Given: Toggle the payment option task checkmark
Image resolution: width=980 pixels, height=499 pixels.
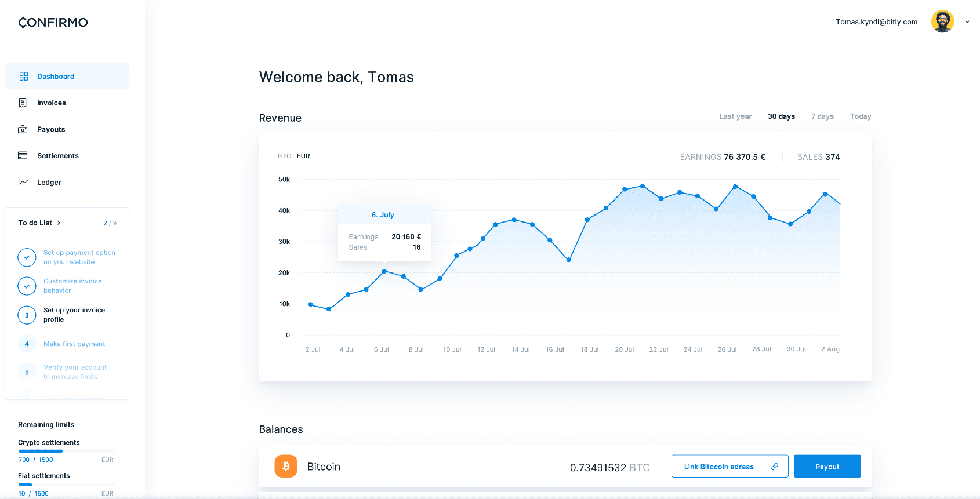Looking at the screenshot, I should [x=27, y=257].
